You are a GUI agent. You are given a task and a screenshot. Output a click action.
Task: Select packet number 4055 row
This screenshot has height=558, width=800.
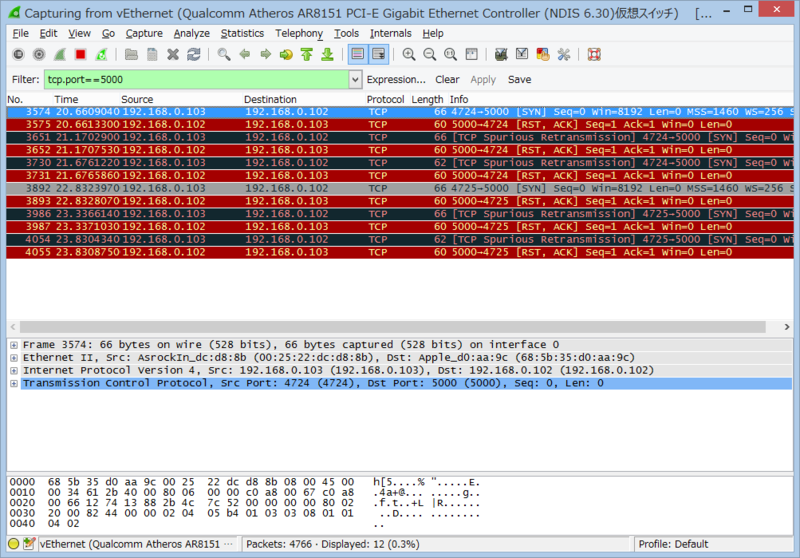[400, 252]
